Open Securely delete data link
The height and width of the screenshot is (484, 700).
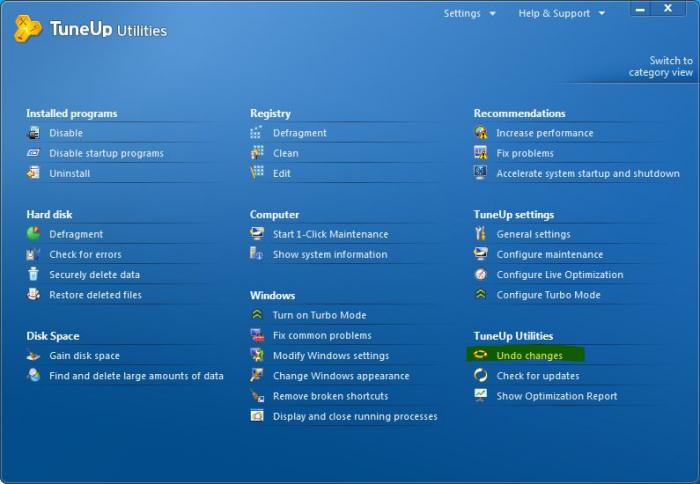pos(94,275)
